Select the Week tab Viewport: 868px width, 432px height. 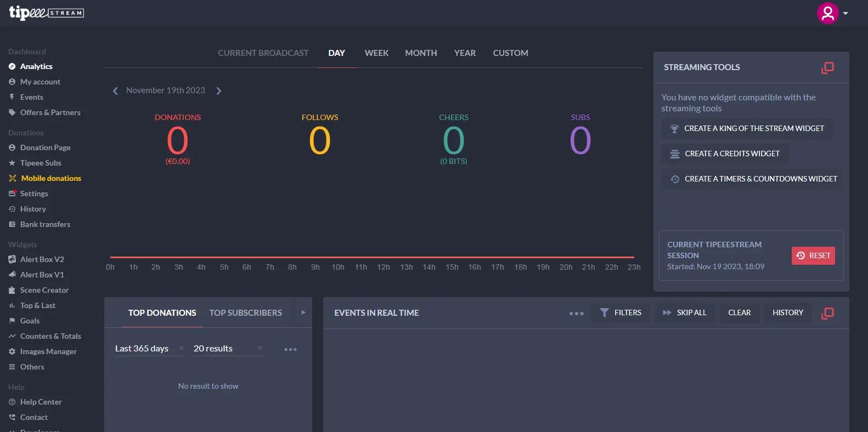click(x=376, y=53)
